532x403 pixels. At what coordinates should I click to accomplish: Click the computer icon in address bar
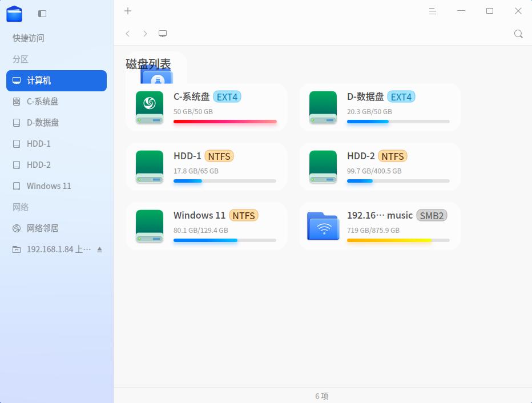pyautogui.click(x=163, y=34)
